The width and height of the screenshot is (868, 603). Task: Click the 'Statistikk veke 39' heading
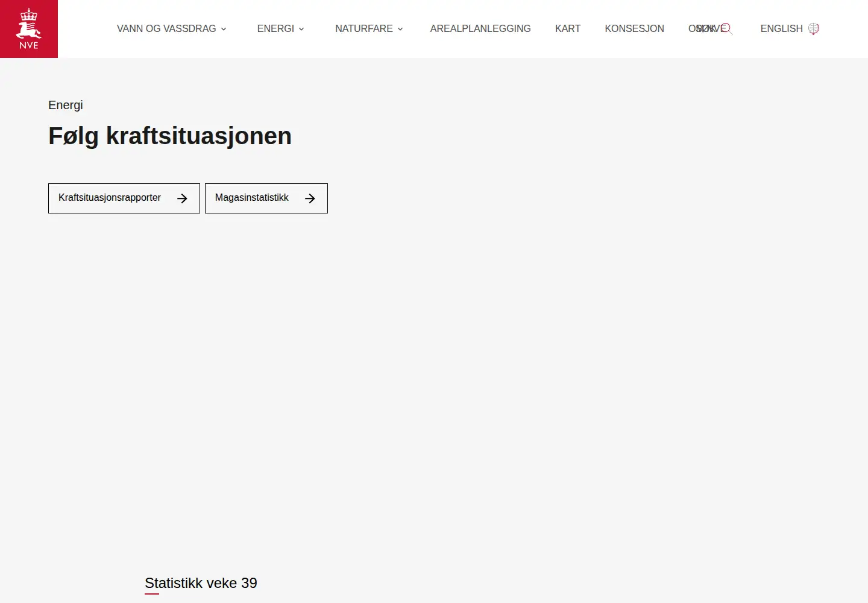pos(201,583)
